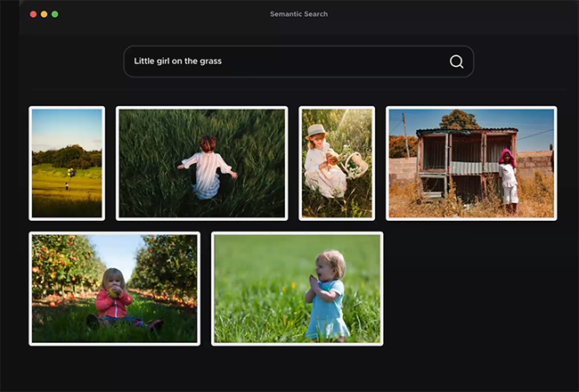Minimize window with the yellow button
The width and height of the screenshot is (579, 392).
(x=44, y=14)
